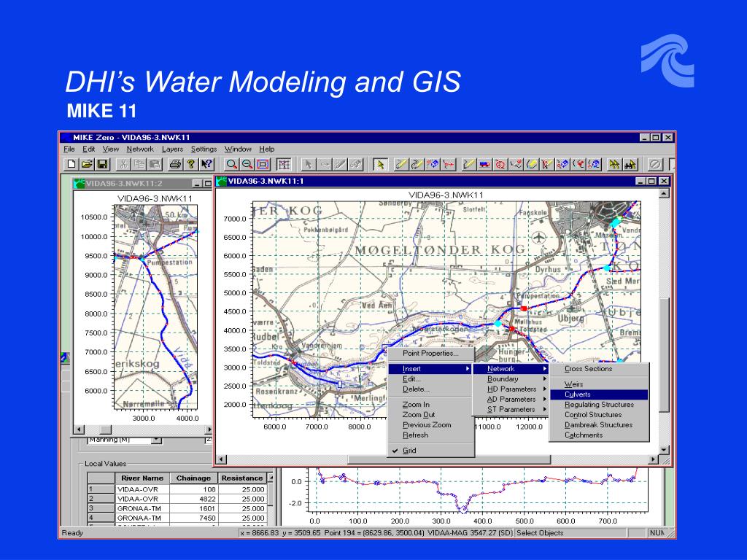Click the context help arrow-question icon

206,164
